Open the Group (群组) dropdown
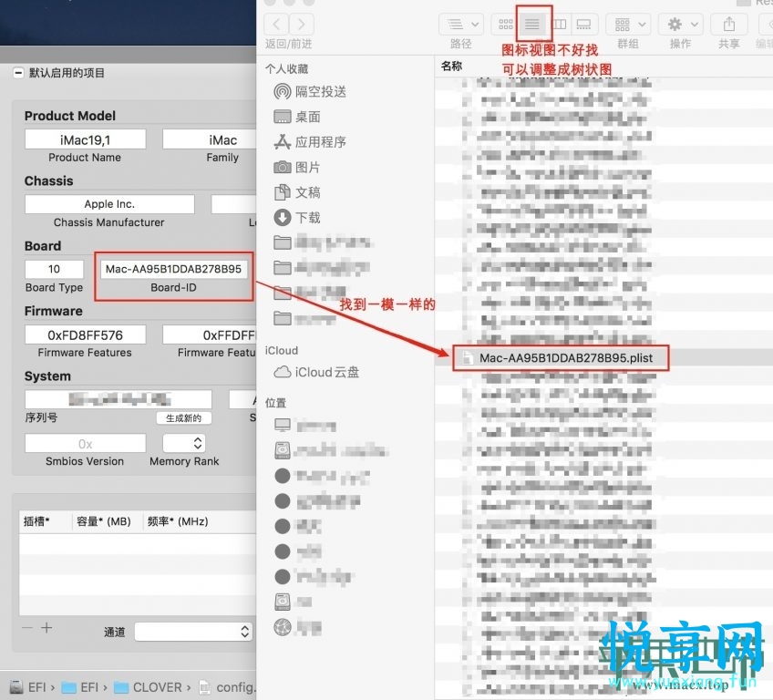This screenshot has width=773, height=700. tap(629, 25)
